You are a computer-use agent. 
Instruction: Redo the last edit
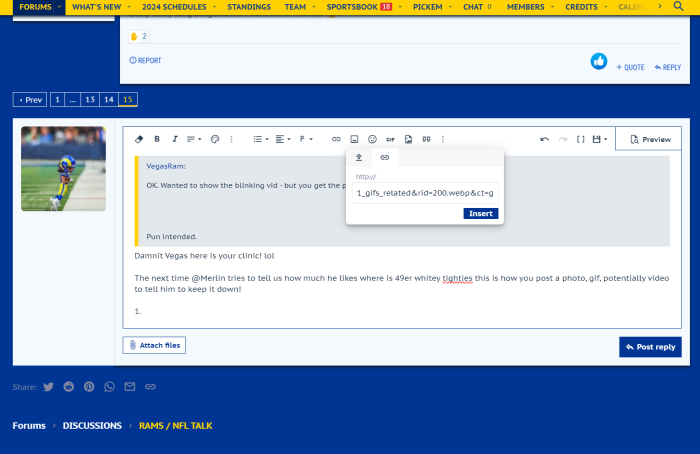[562, 139]
